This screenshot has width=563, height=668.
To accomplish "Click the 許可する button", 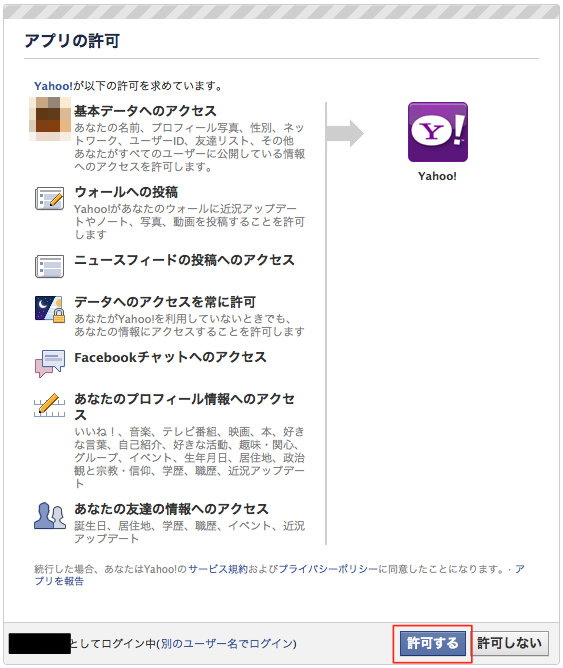I will [433, 643].
